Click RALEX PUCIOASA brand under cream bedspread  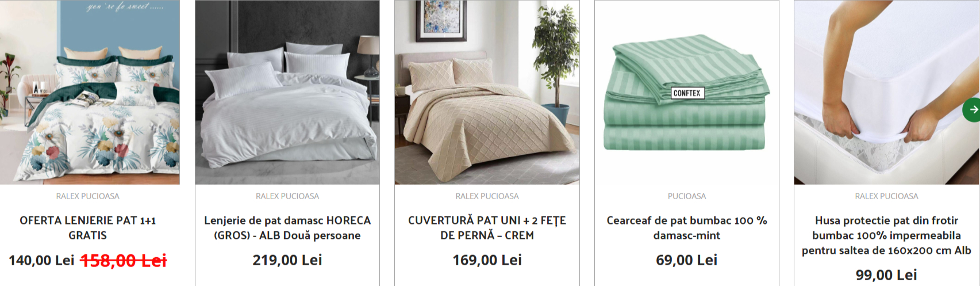pos(487,196)
